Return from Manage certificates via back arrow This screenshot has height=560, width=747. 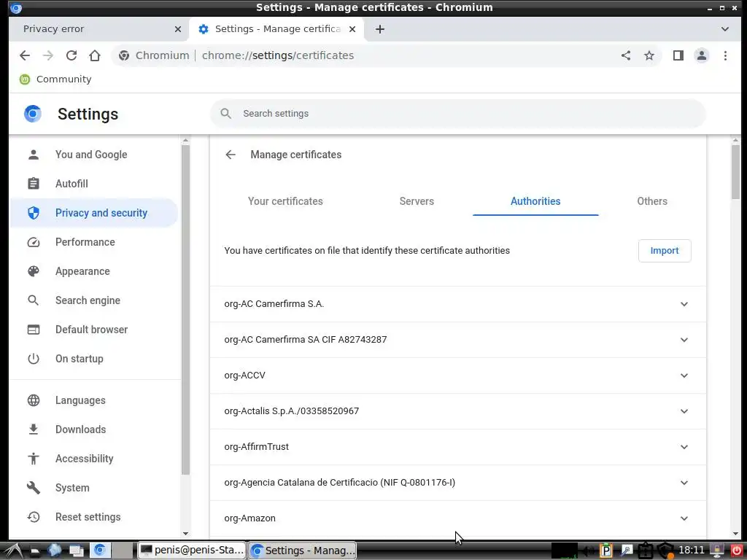(x=231, y=155)
